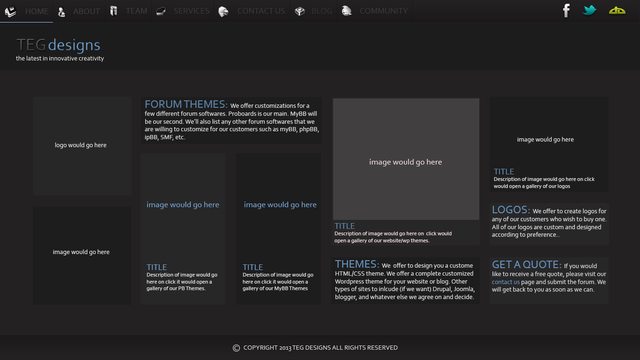Open the ABOUT menu item
The height and width of the screenshot is (360, 640).
pyautogui.click(x=87, y=11)
